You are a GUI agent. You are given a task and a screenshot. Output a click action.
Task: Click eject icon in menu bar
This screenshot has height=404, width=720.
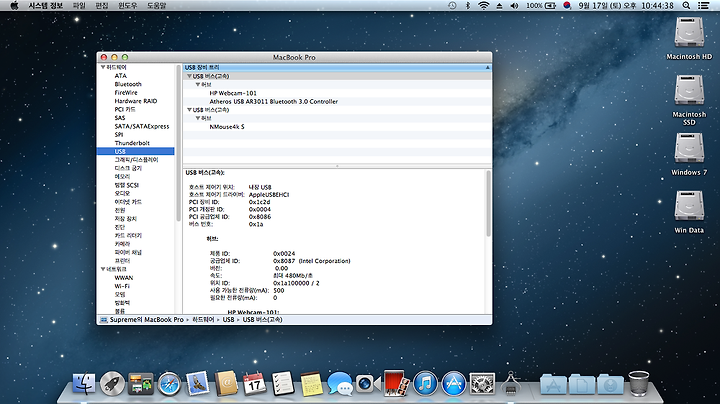click(499, 6)
